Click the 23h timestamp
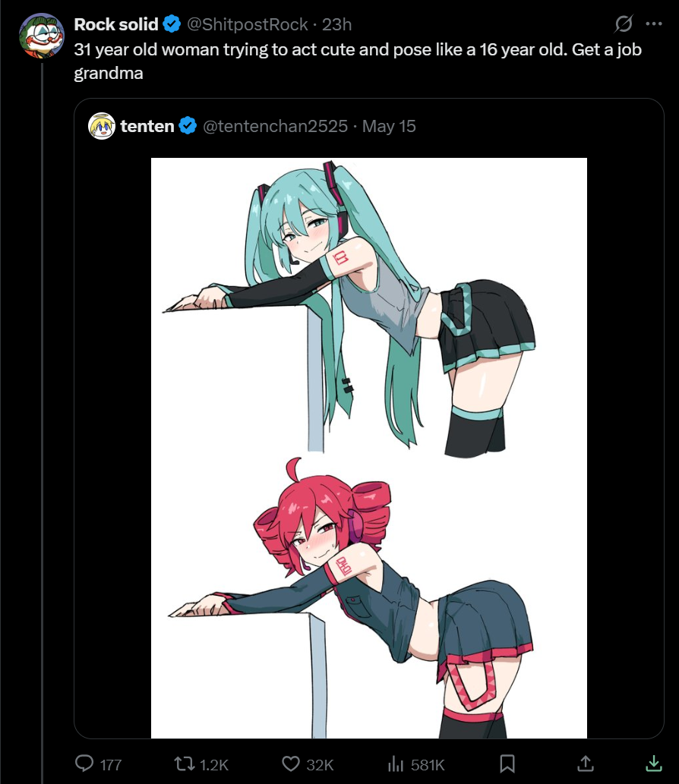The height and width of the screenshot is (784, 679). (336, 24)
